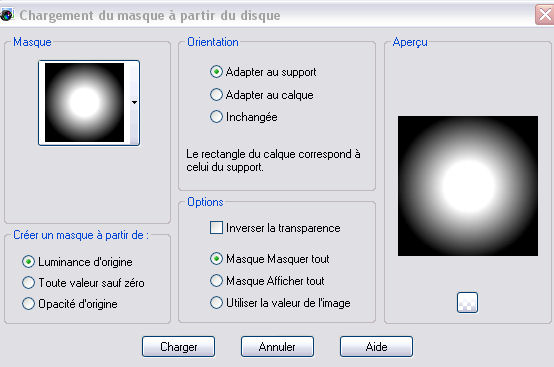This screenshot has width=554, height=367.
Task: Click the app icon in the title bar
Action: tap(6, 15)
